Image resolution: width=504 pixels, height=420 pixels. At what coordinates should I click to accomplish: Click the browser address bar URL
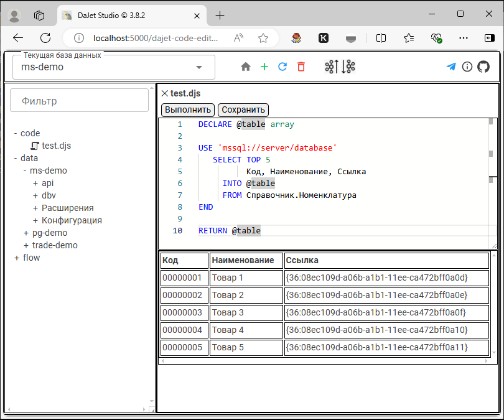click(x=156, y=38)
